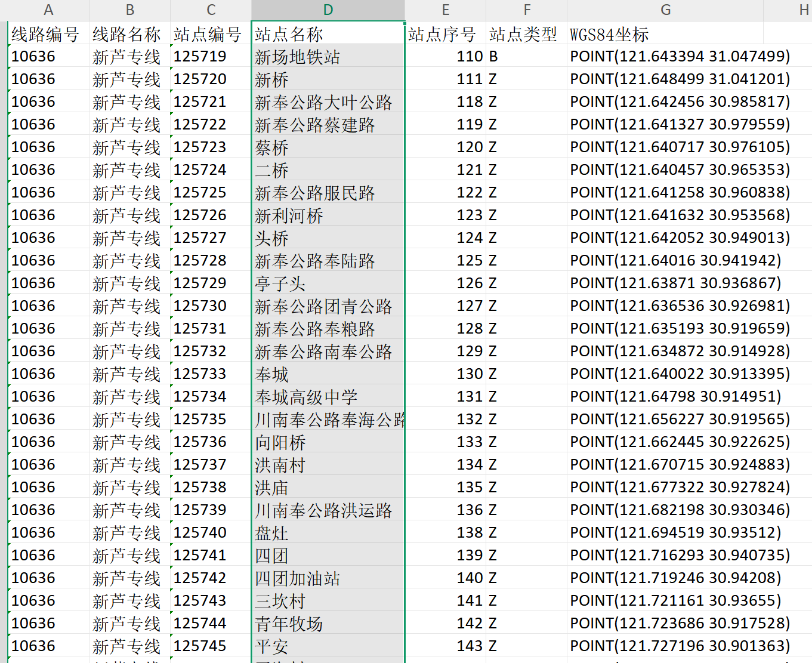Click the 站点类型 header cell
This screenshot has height=663, width=812.
(527, 33)
